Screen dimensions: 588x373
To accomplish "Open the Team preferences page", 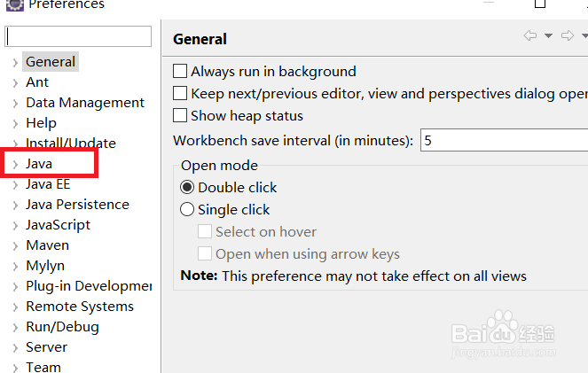I will 43,368.
